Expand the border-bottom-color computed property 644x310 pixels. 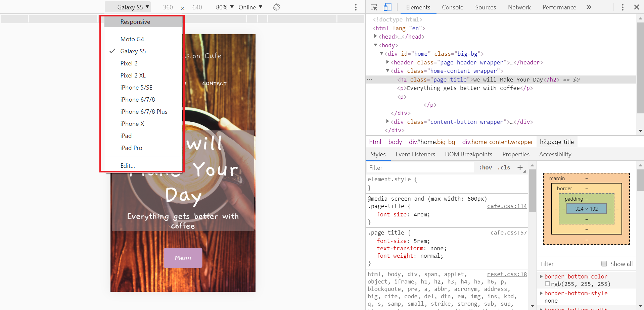tap(541, 276)
